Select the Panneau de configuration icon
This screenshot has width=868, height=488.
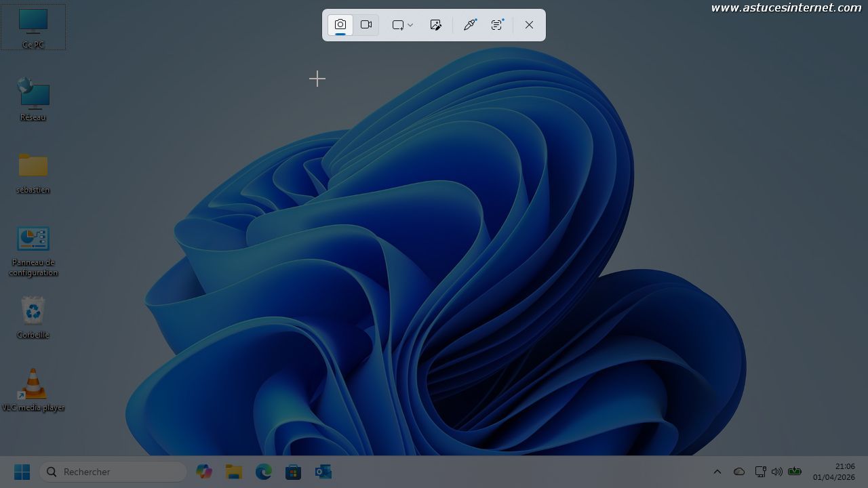33,248
